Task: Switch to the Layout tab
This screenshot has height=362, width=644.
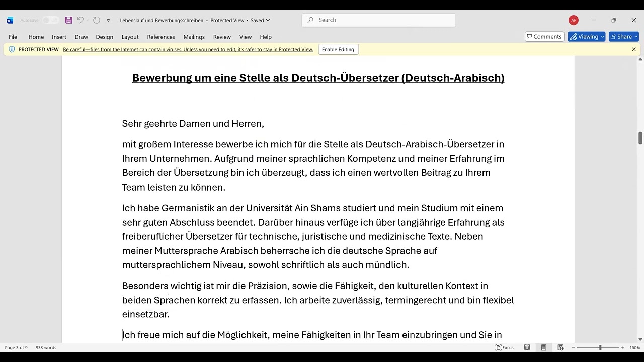Action: [130, 37]
